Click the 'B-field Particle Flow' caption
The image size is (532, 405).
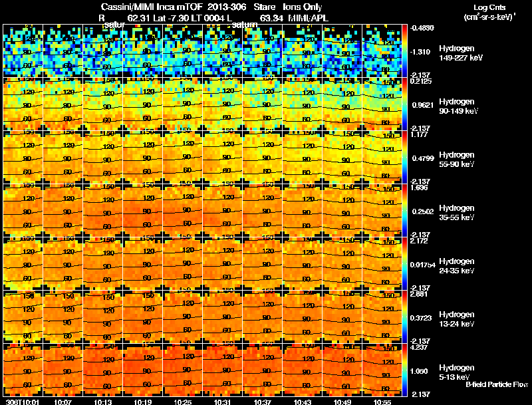point(497,384)
